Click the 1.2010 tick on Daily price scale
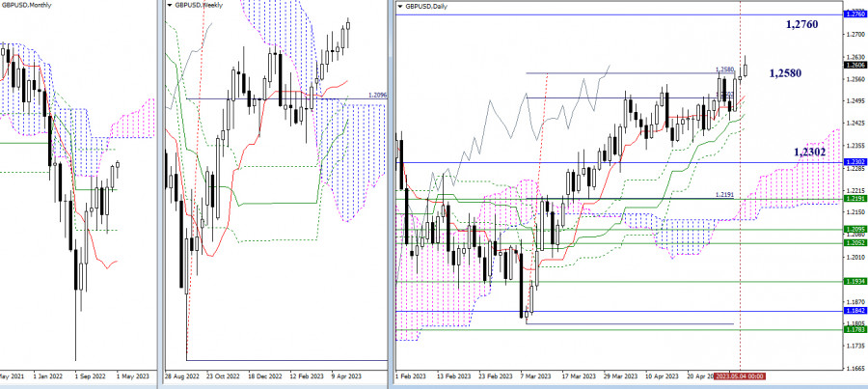868x389 pixels. coord(854,257)
